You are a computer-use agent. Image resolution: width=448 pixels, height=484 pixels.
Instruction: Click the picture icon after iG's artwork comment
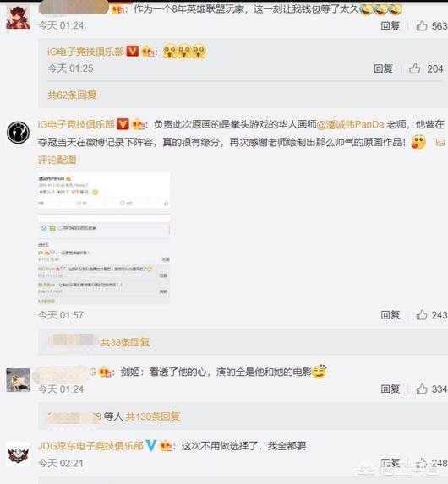click(x=440, y=142)
